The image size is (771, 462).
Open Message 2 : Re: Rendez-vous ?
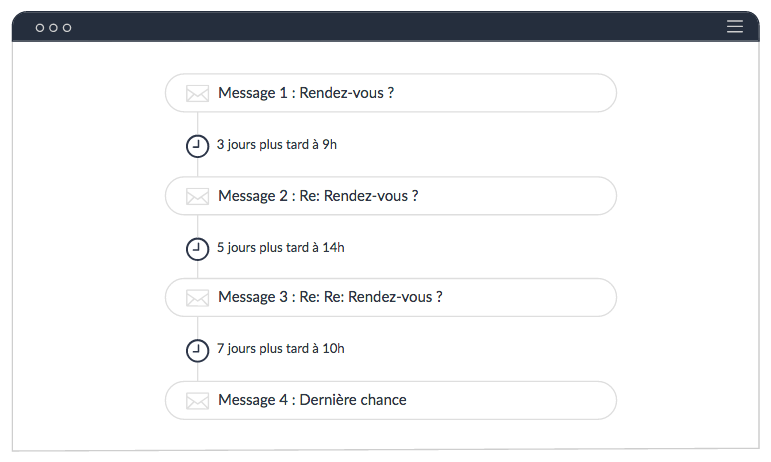click(318, 196)
